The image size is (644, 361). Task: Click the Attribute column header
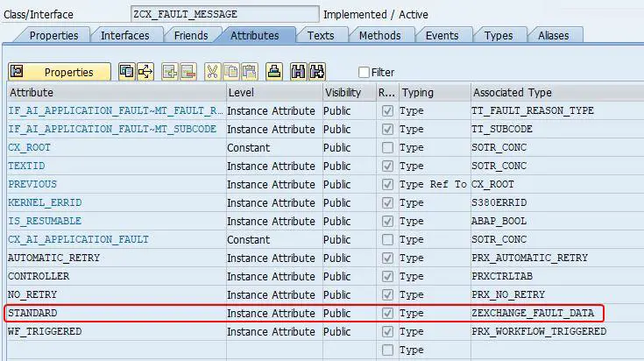(117, 92)
